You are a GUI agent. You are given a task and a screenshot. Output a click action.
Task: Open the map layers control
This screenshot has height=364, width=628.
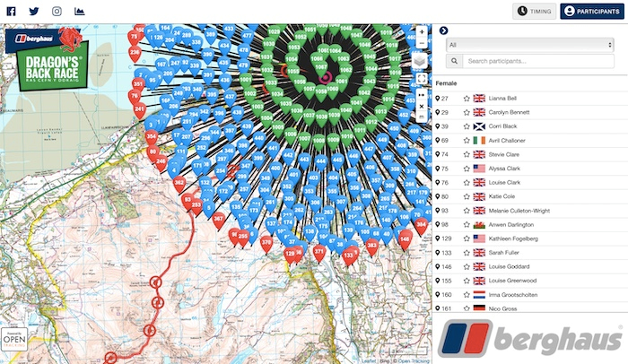point(421,61)
